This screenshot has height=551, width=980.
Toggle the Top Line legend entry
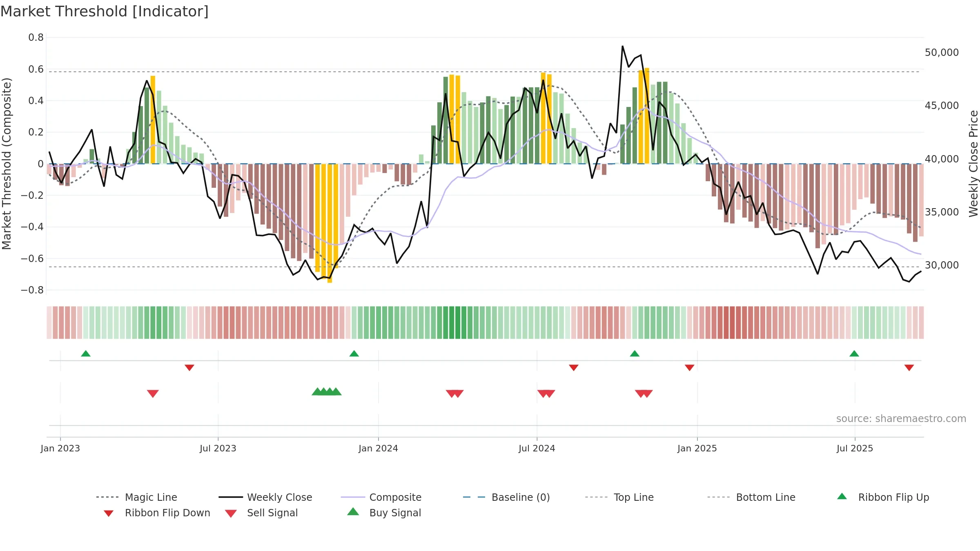pyautogui.click(x=619, y=497)
